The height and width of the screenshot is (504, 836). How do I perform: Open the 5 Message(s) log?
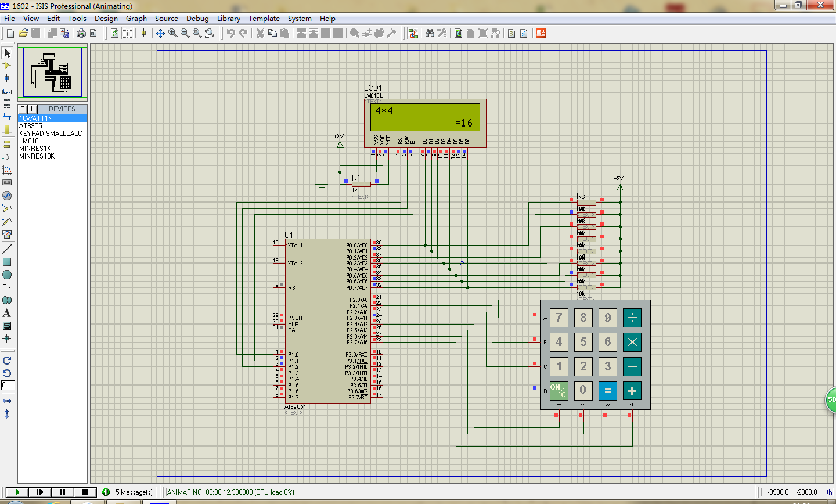coord(128,492)
